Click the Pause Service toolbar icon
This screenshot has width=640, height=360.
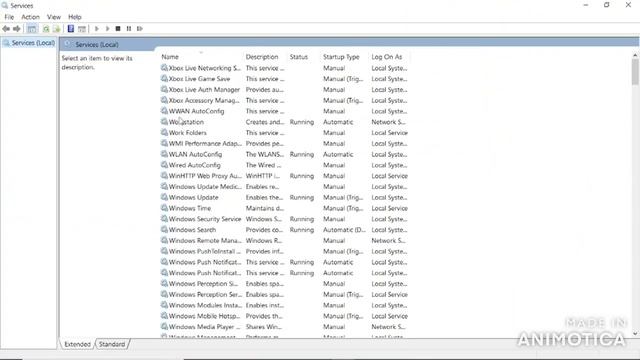coord(129,29)
